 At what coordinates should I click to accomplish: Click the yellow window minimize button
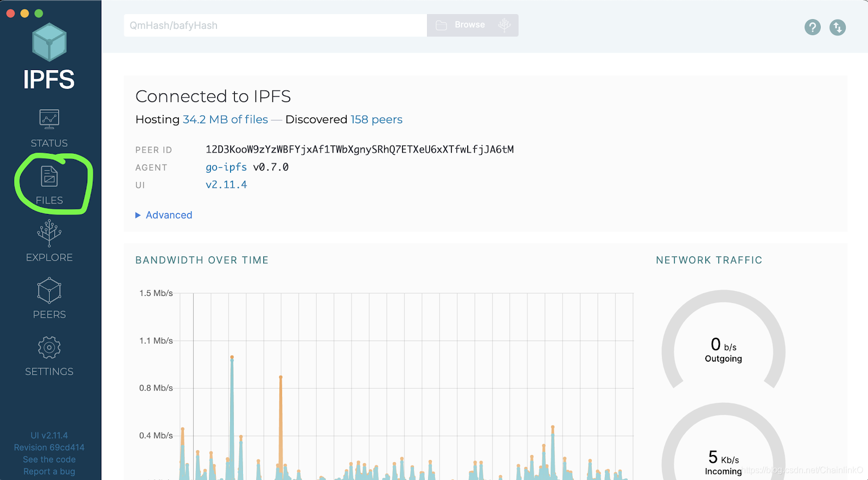[24, 13]
